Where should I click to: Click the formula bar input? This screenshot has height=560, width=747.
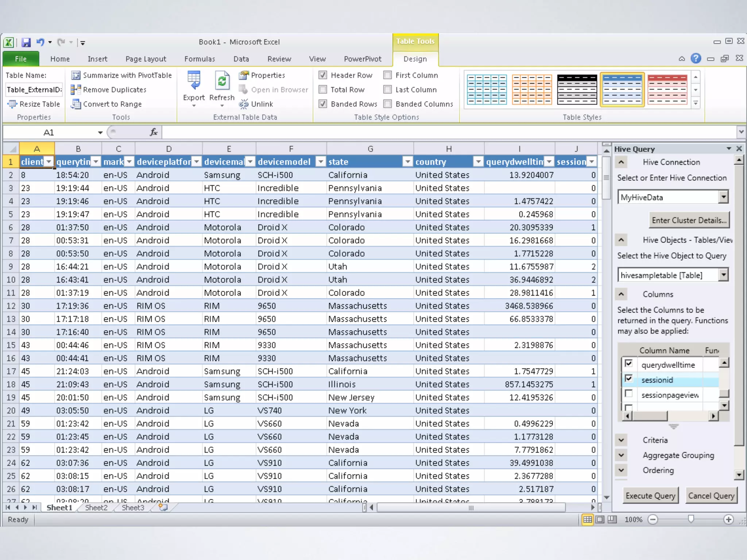[x=449, y=132]
